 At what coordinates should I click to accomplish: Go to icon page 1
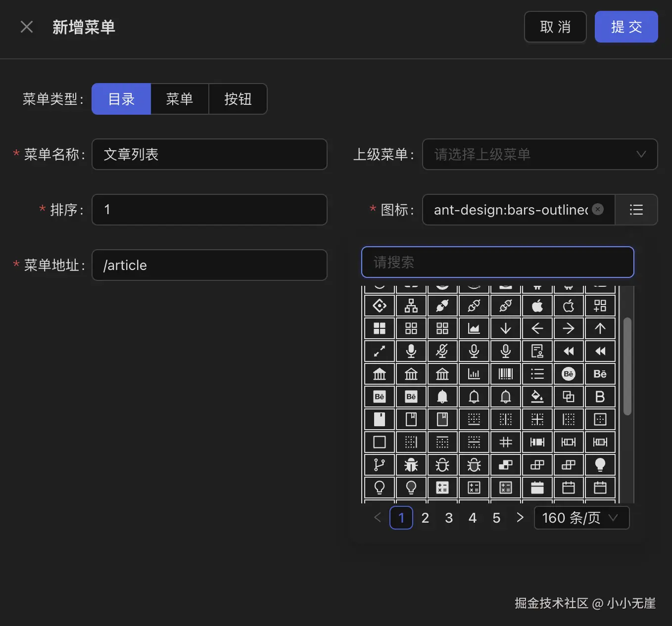(x=401, y=518)
